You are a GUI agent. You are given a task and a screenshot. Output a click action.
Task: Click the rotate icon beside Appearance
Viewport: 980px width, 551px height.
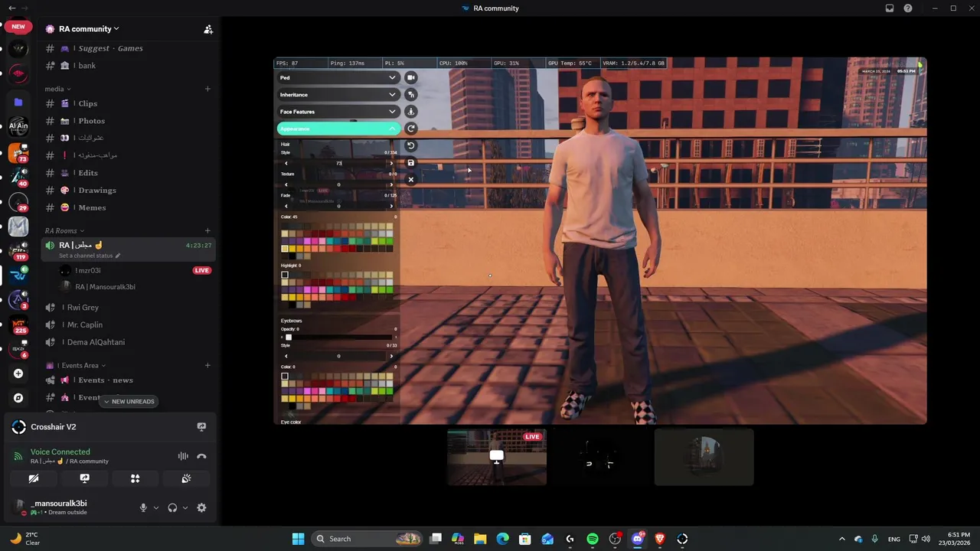411,129
